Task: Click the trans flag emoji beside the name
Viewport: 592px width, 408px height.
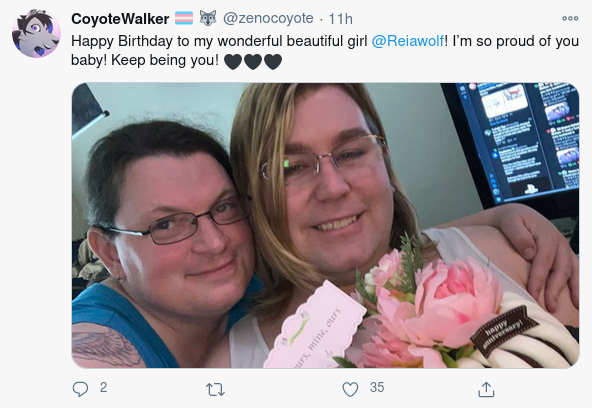Action: coord(184,18)
